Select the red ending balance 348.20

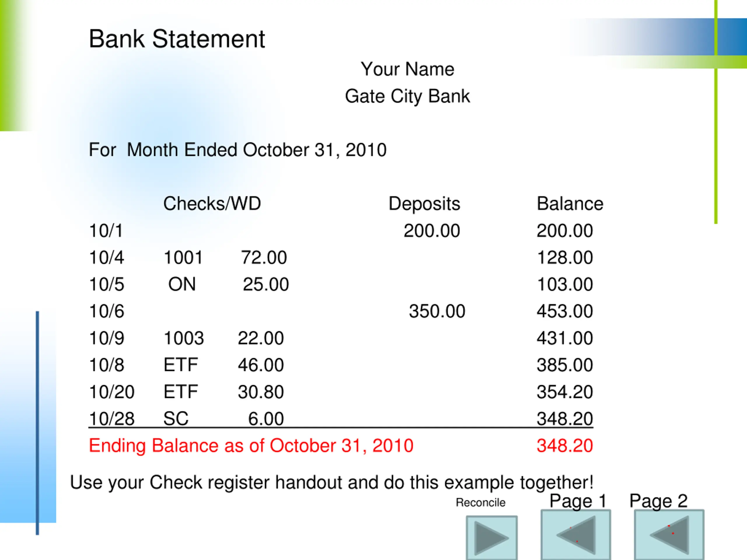(x=565, y=446)
